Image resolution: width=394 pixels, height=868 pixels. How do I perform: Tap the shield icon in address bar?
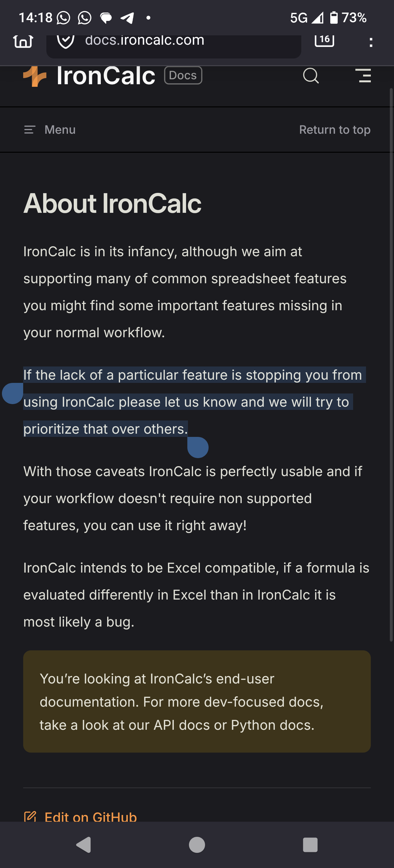65,41
